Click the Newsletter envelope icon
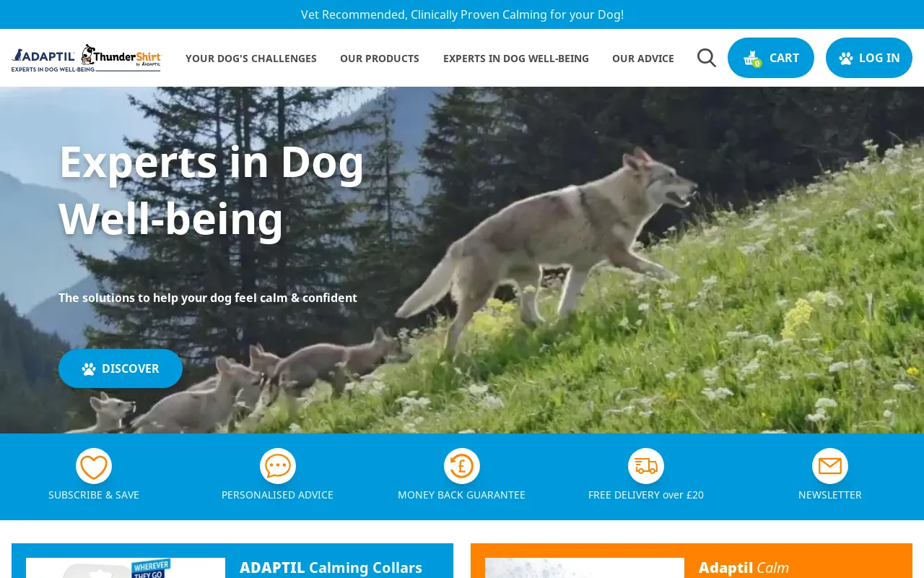 click(x=830, y=466)
